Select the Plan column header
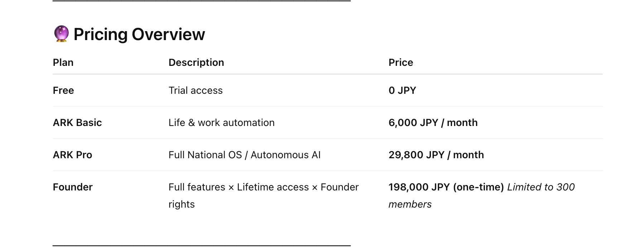 (x=63, y=62)
